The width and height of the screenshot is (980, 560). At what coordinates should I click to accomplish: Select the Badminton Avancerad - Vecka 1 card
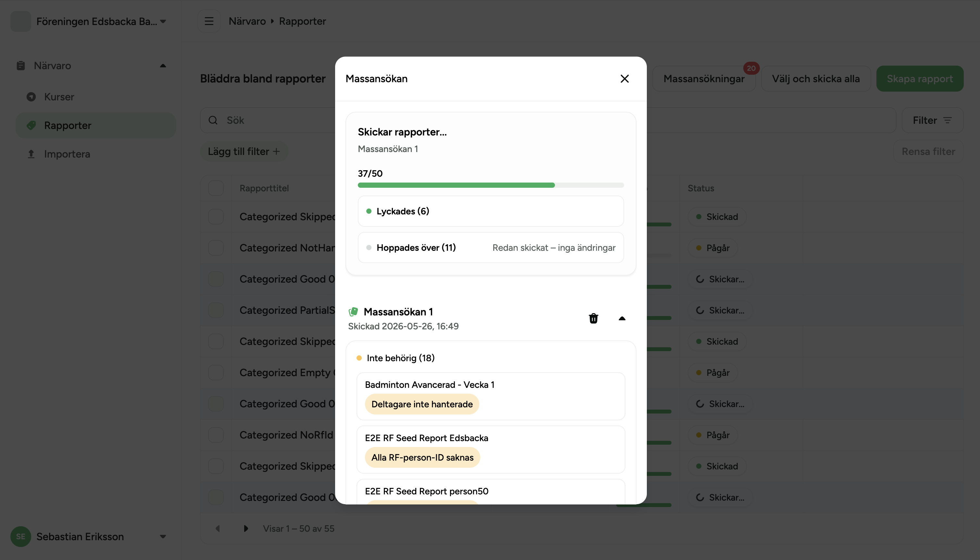(x=491, y=396)
